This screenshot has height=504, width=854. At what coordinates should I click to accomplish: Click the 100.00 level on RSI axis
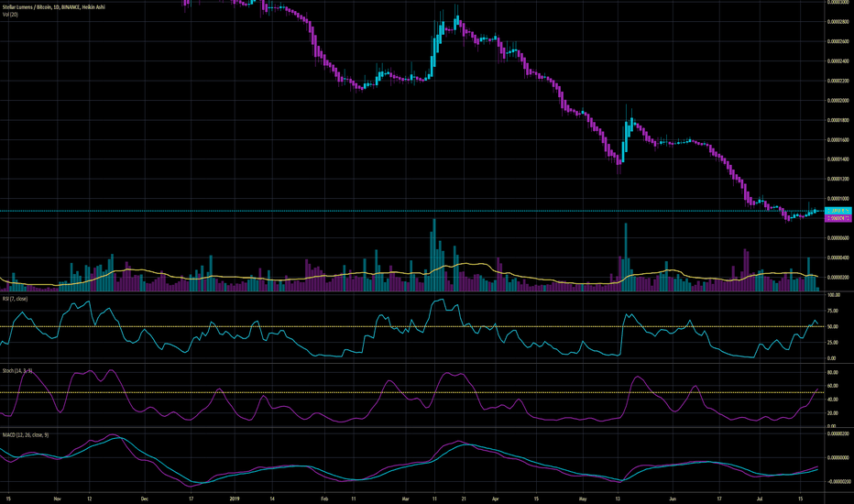(834, 295)
